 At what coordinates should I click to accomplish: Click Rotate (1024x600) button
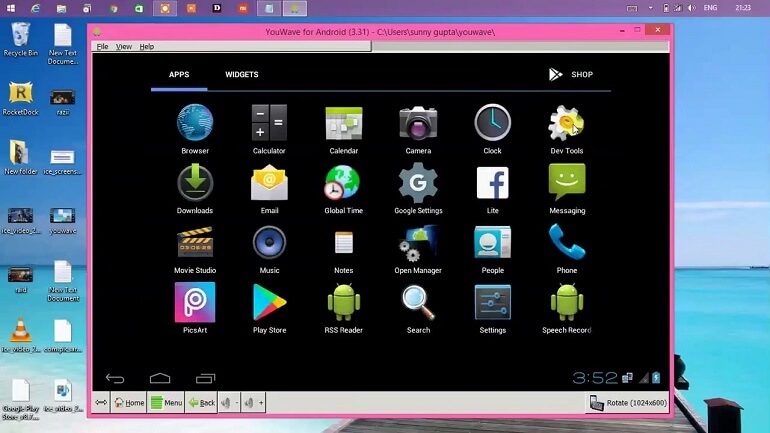coord(627,403)
